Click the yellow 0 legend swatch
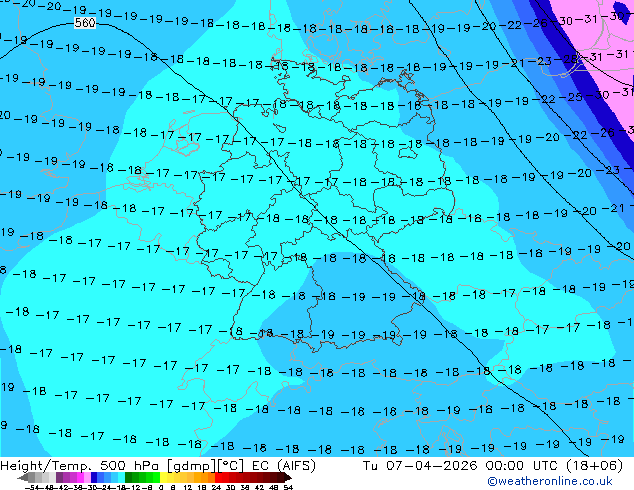Image resolution: width=634 pixels, height=490 pixels. [x=163, y=477]
